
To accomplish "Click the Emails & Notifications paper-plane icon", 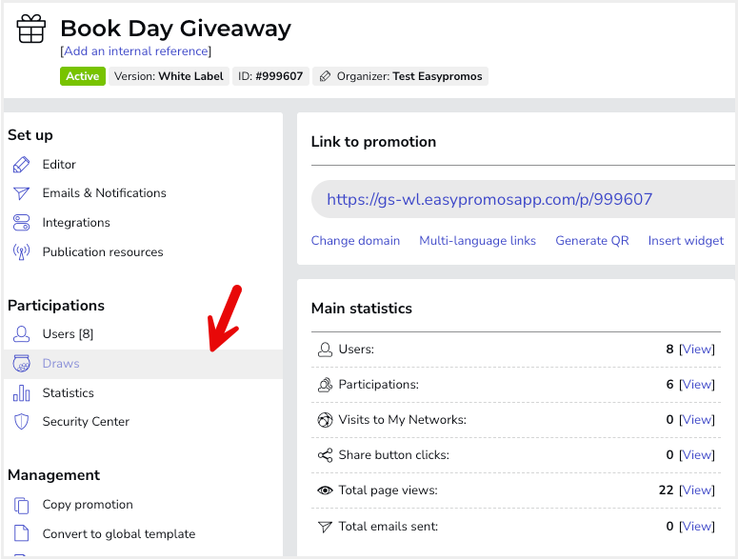I will click(x=21, y=193).
